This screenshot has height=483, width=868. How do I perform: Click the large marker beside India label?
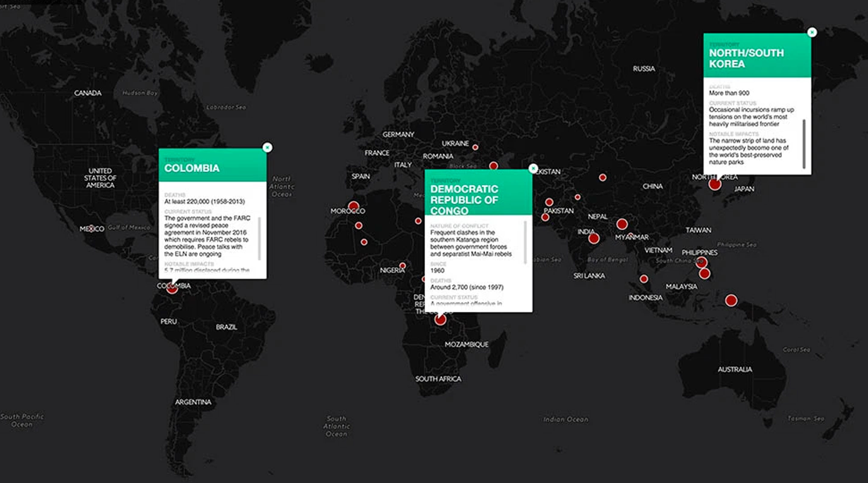pyautogui.click(x=594, y=238)
